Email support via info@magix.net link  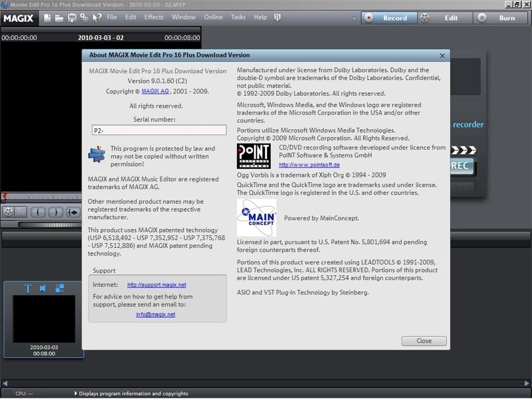tap(155, 314)
